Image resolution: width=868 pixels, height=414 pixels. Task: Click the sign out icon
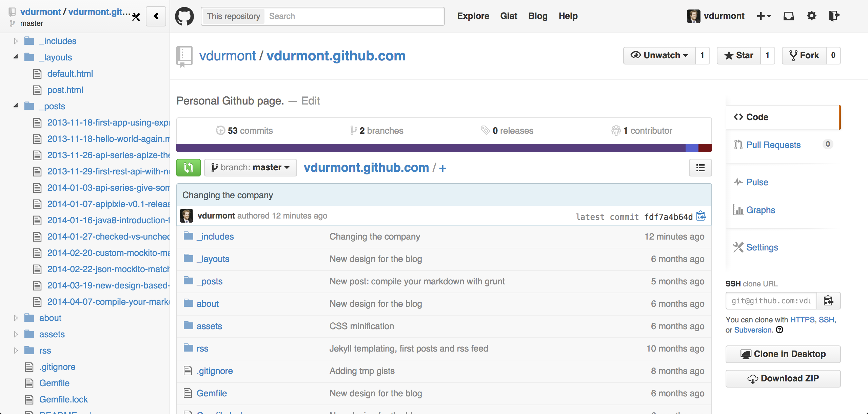(x=834, y=16)
